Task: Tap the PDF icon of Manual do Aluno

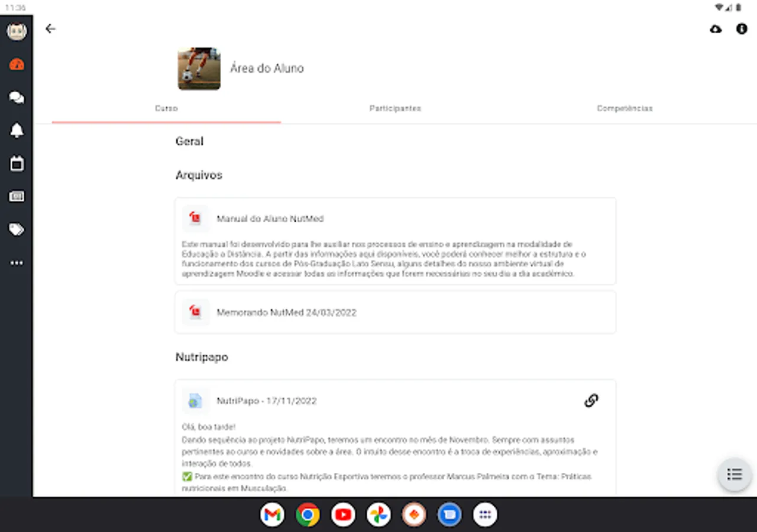Action: [195, 219]
